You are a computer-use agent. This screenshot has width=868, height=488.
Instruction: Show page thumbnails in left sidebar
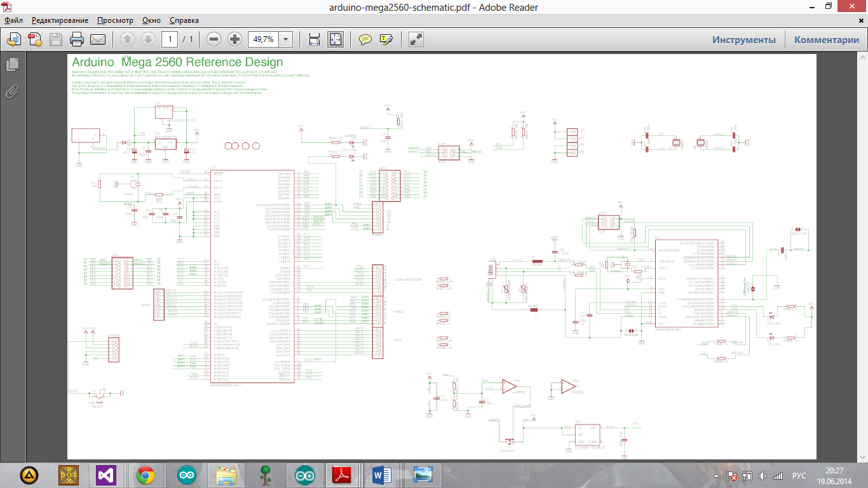tap(12, 64)
